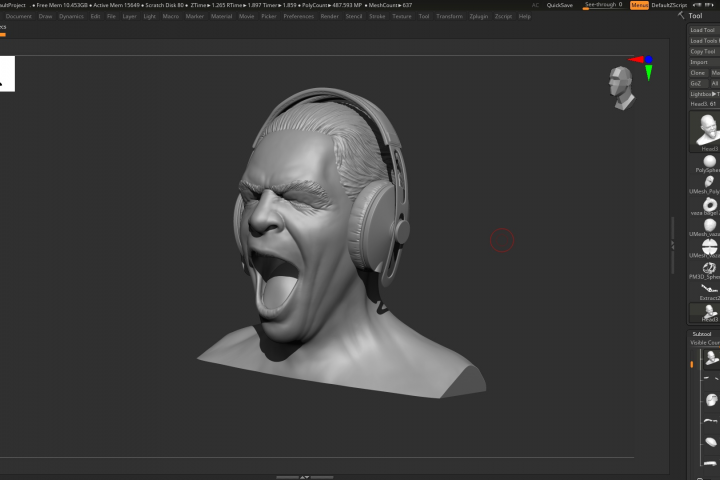The height and width of the screenshot is (480, 720).
Task: Open the Render menu
Action: (330, 16)
